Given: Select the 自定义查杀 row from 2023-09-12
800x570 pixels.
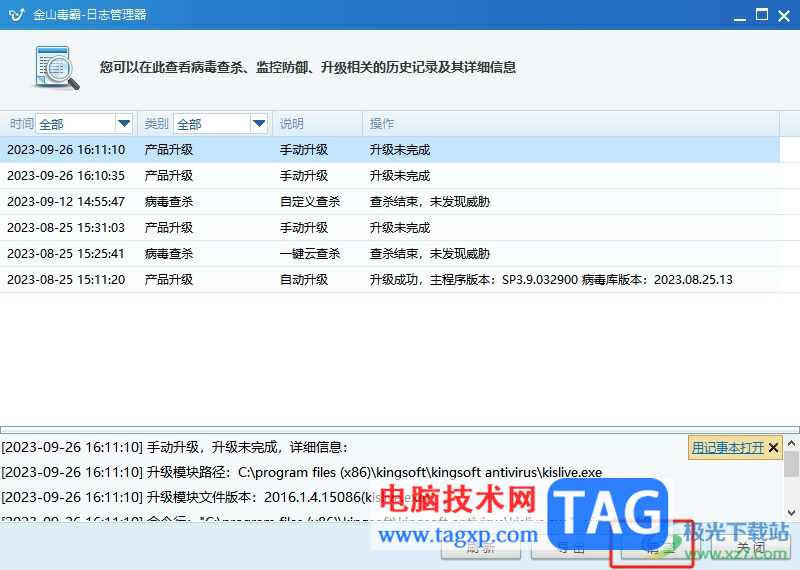Looking at the screenshot, I should 390,202.
